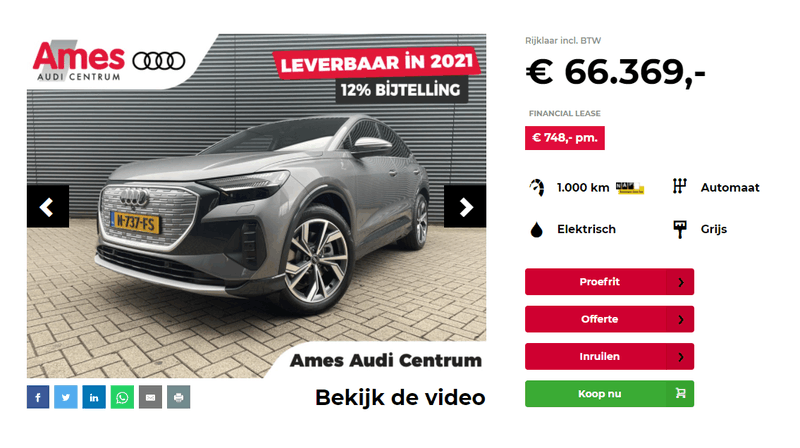This screenshot has height=448, width=800.
Task: Open the NAP mileage badge
Action: coord(630,188)
